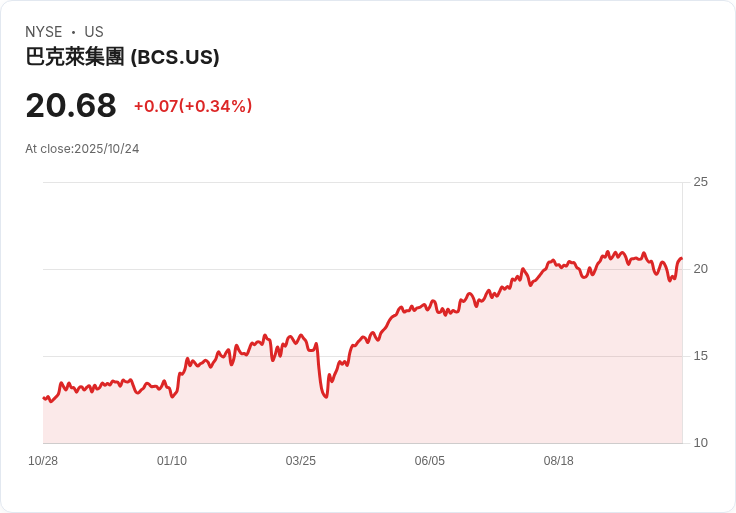Click the 25 y-axis price label

pyautogui.click(x=700, y=182)
